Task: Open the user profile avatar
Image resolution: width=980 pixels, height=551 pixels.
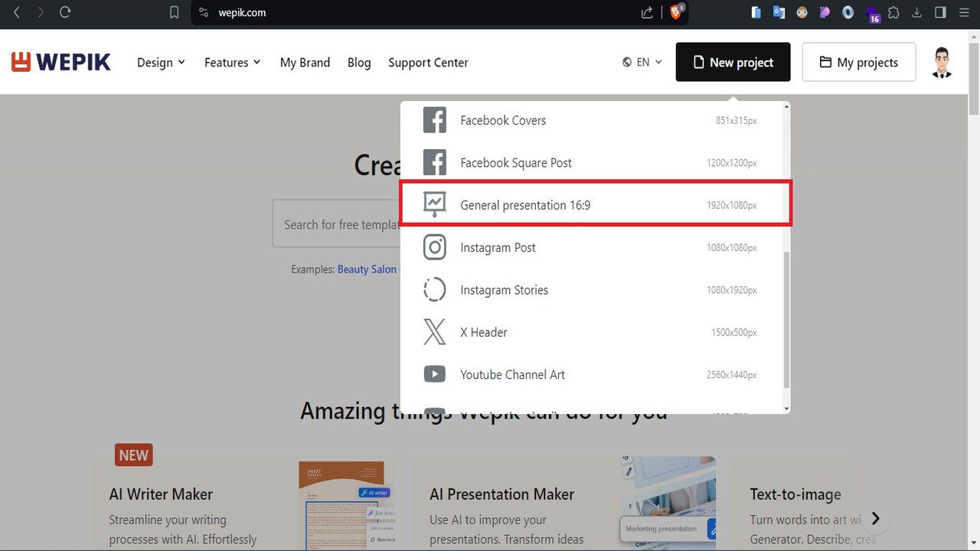Action: click(x=942, y=62)
